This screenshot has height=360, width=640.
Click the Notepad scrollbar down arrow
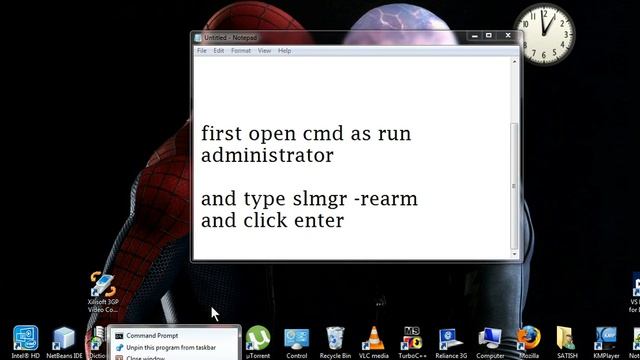coord(514,254)
